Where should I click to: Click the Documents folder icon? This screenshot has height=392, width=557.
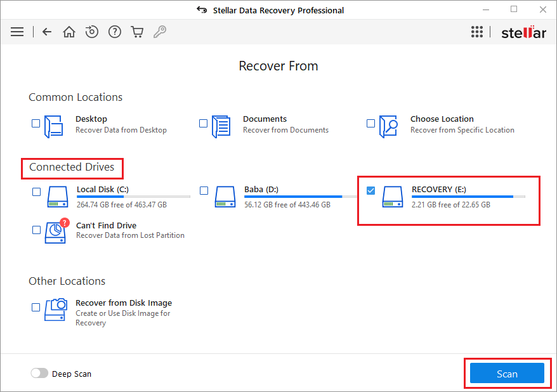221,126
